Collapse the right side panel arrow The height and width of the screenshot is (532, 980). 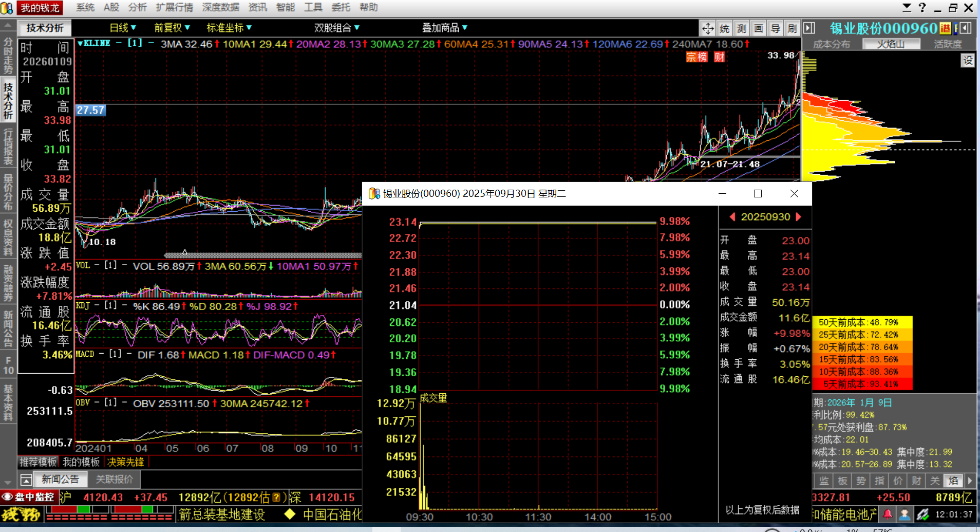(x=809, y=28)
